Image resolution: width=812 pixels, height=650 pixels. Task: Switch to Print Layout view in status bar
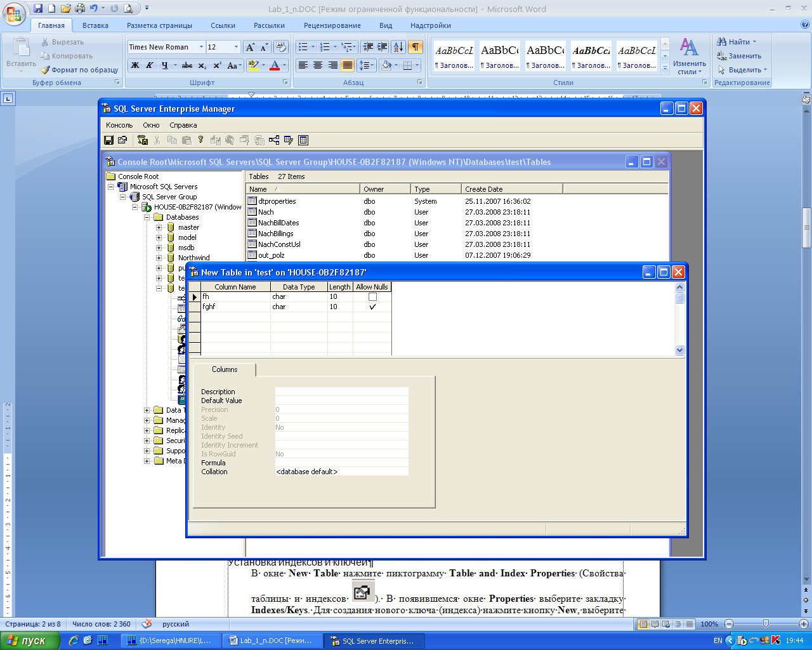pyautogui.click(x=644, y=624)
